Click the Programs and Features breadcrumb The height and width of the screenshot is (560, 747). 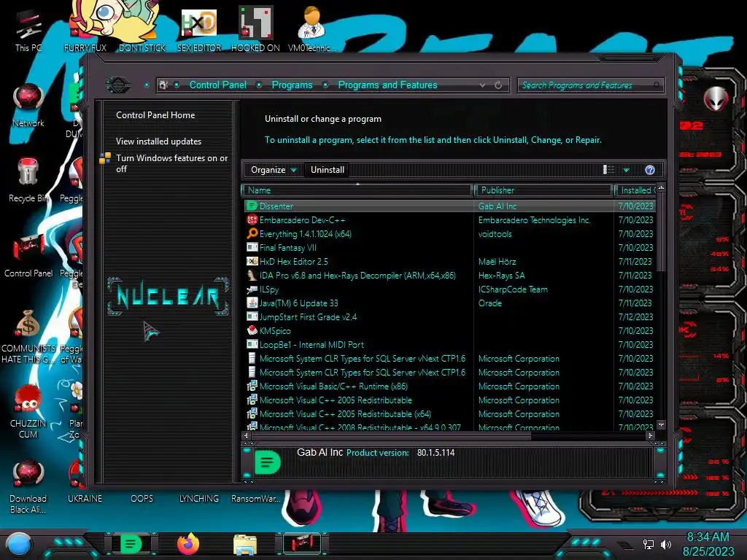click(387, 85)
